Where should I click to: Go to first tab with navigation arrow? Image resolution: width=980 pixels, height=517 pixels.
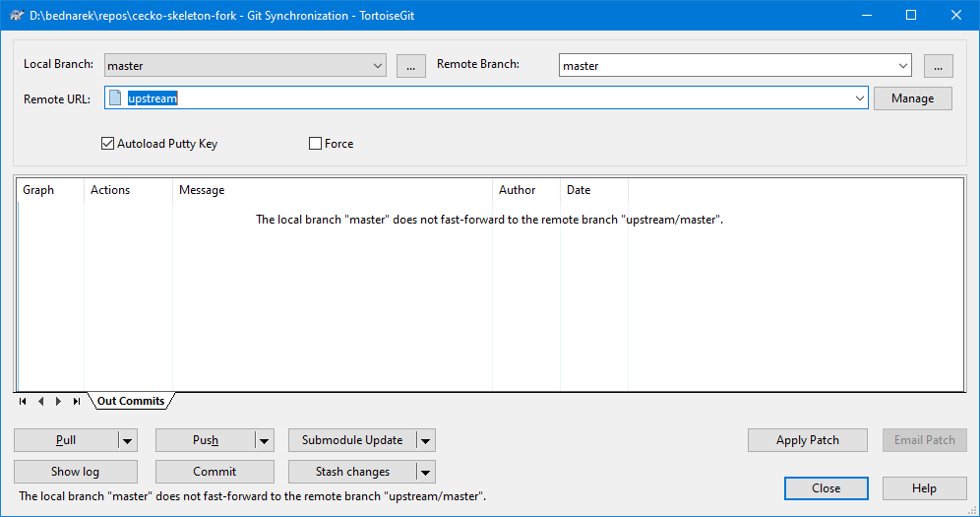[23, 402]
